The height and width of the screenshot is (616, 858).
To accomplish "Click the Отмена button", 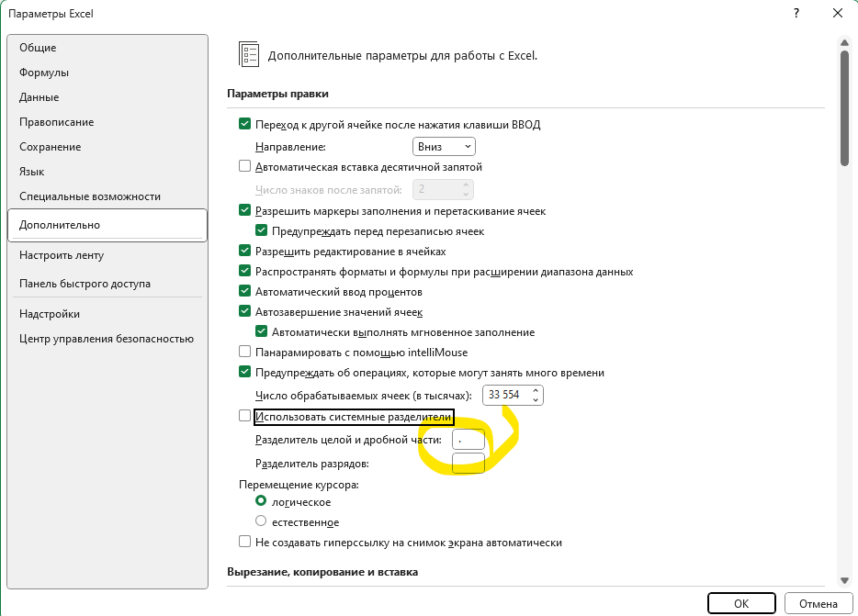I will 818,603.
